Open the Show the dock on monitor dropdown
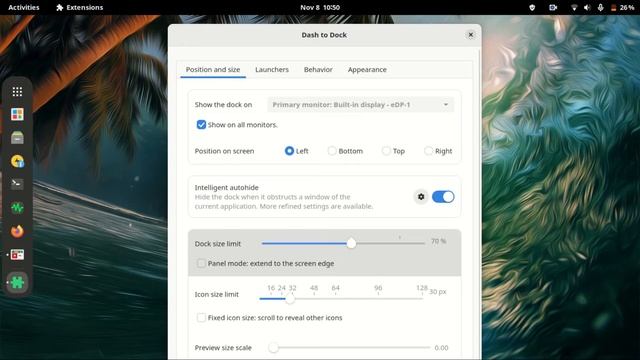The height and width of the screenshot is (360, 640). (x=360, y=104)
